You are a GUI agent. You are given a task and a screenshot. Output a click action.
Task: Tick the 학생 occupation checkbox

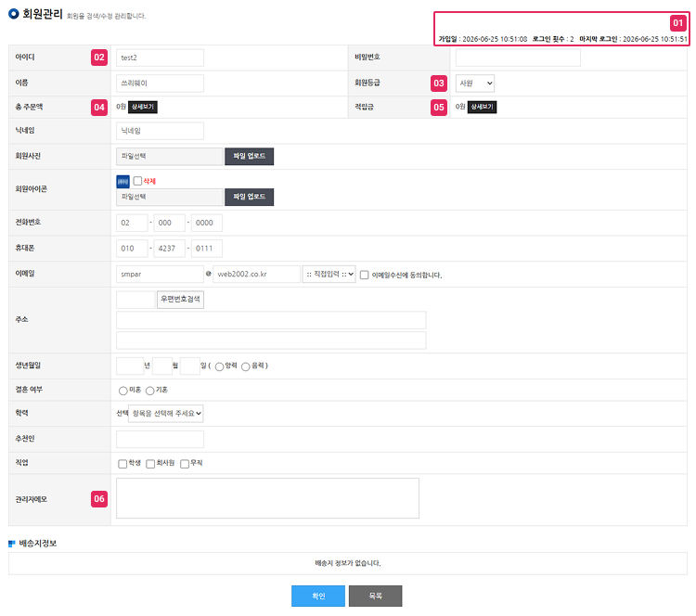[122, 464]
